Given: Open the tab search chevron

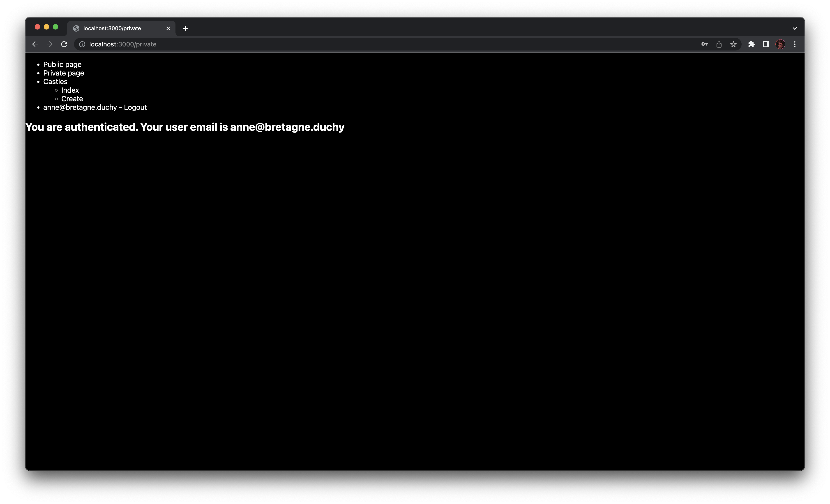Looking at the screenshot, I should (794, 28).
